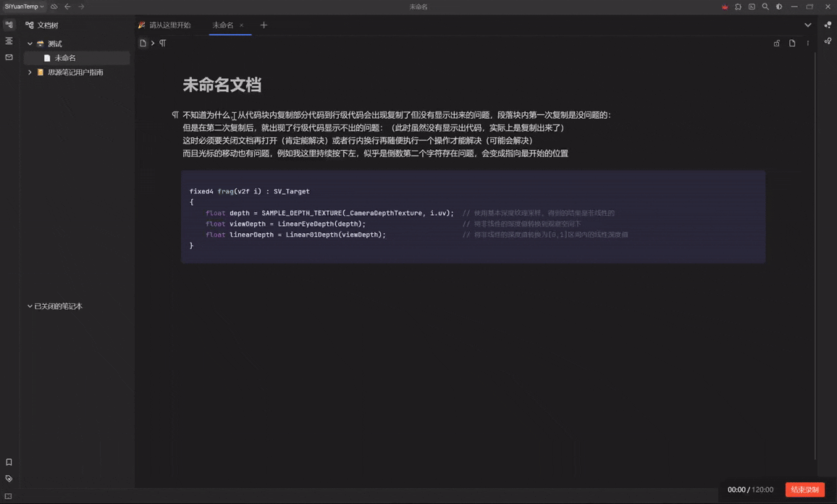The width and height of the screenshot is (837, 504).
Task: Open the outline panel icon
Action: (8, 40)
